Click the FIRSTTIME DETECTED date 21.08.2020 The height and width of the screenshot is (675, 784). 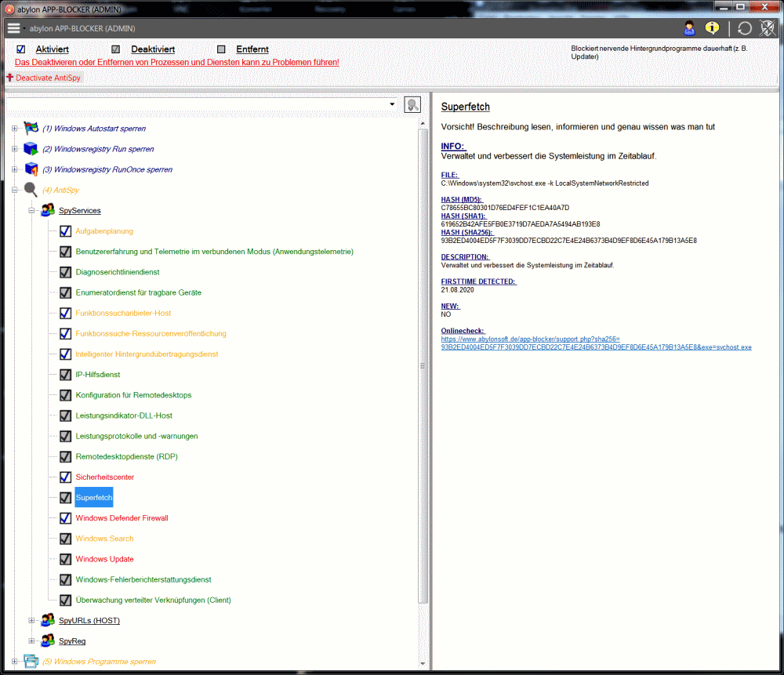click(458, 290)
